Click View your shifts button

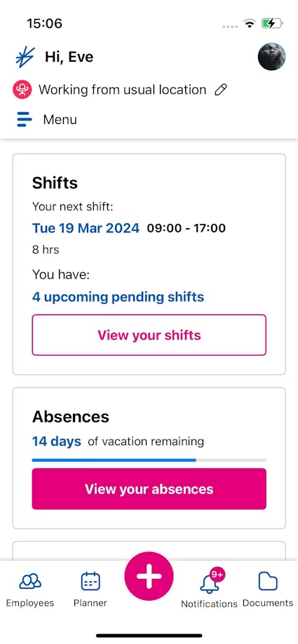pos(149,335)
